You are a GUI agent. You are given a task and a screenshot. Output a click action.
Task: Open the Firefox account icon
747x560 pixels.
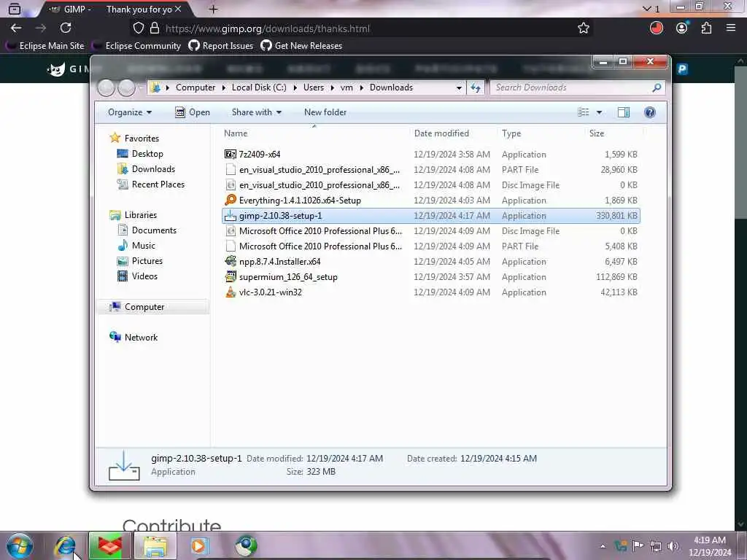682,28
